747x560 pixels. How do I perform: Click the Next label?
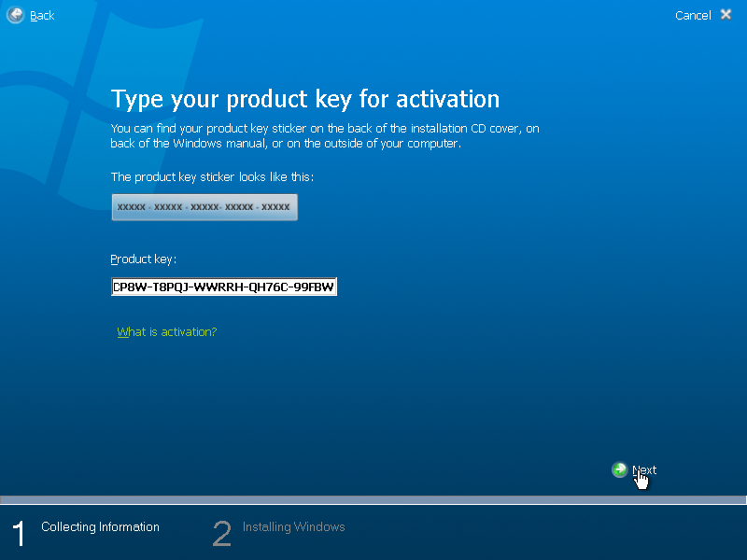644,470
